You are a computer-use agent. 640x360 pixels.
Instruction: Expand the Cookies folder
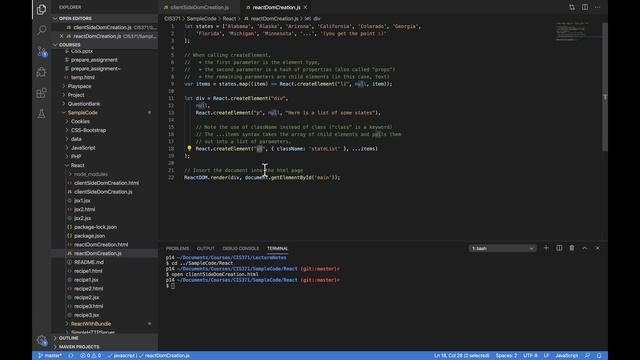tap(80, 121)
